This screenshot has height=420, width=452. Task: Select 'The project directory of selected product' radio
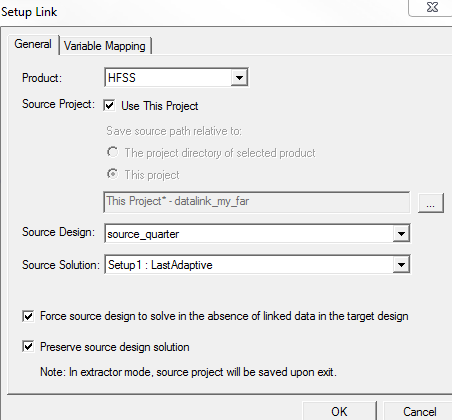(113, 152)
